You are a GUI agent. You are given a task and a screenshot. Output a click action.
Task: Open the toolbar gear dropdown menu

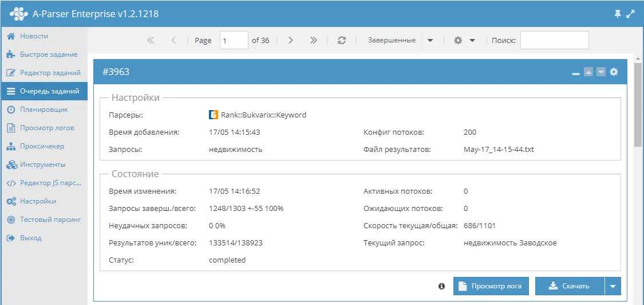464,41
